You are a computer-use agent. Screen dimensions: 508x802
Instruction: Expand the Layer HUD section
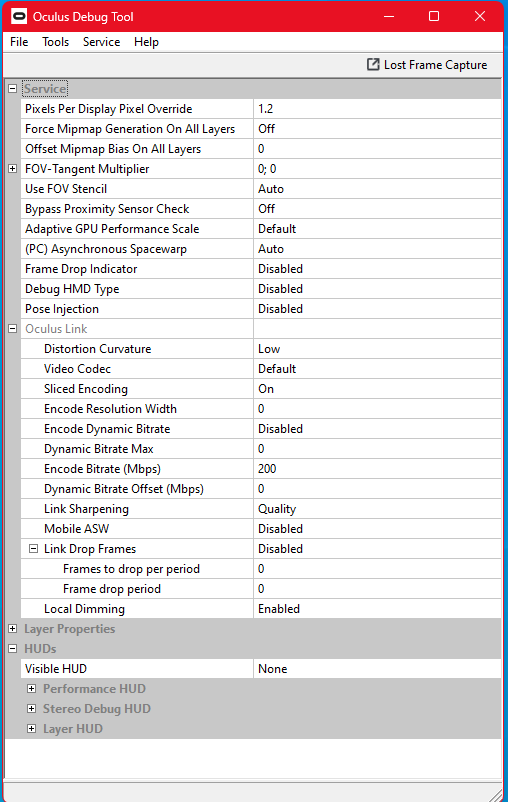click(x=32, y=728)
